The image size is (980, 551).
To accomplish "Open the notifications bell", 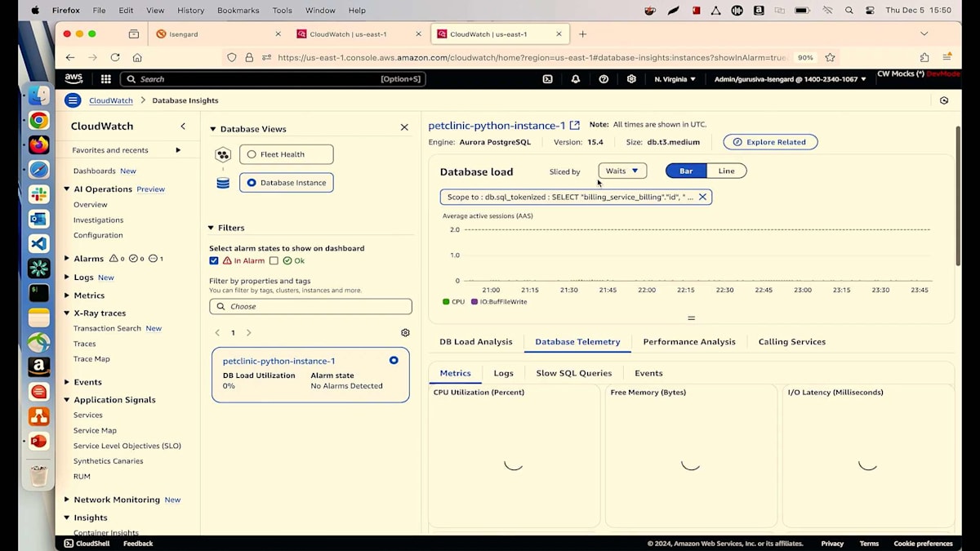I will click(x=576, y=79).
